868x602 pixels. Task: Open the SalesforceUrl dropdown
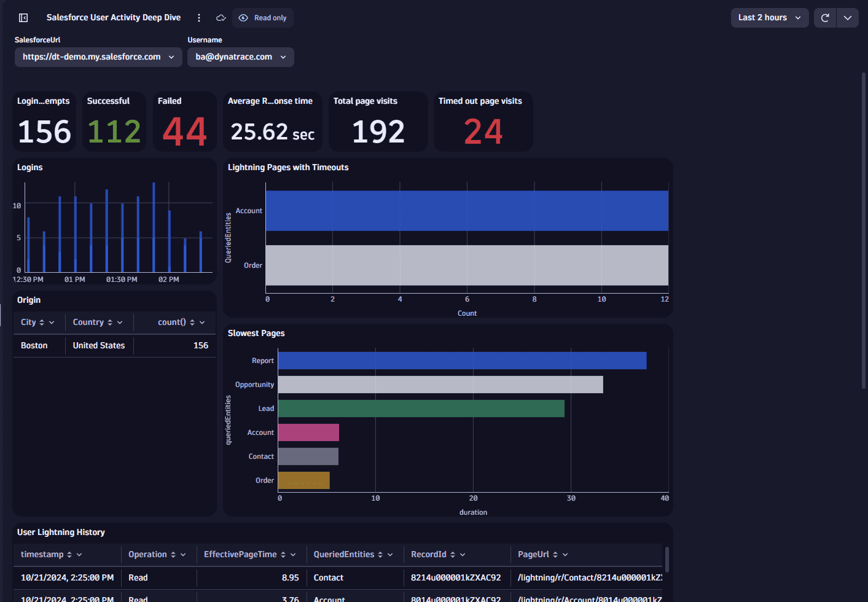(98, 57)
